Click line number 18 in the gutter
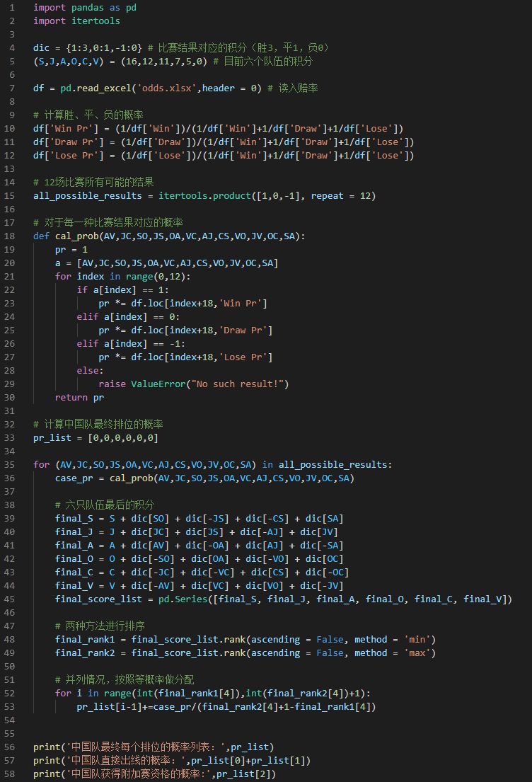532x782 pixels. click(9, 236)
